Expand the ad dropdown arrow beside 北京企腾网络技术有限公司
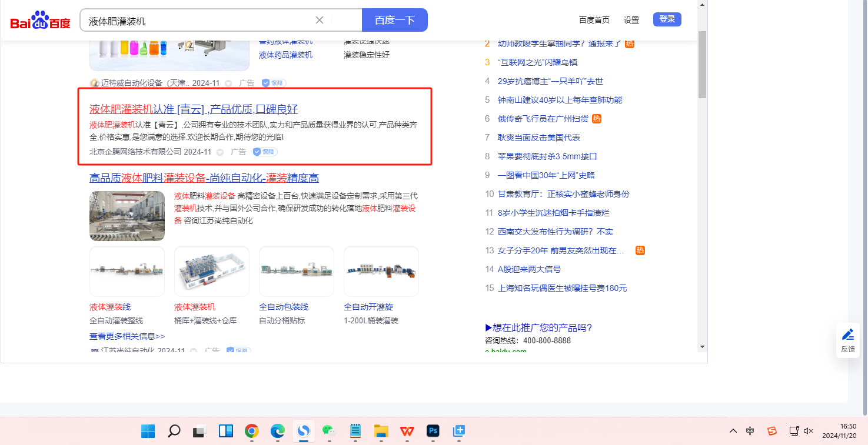 coord(220,152)
